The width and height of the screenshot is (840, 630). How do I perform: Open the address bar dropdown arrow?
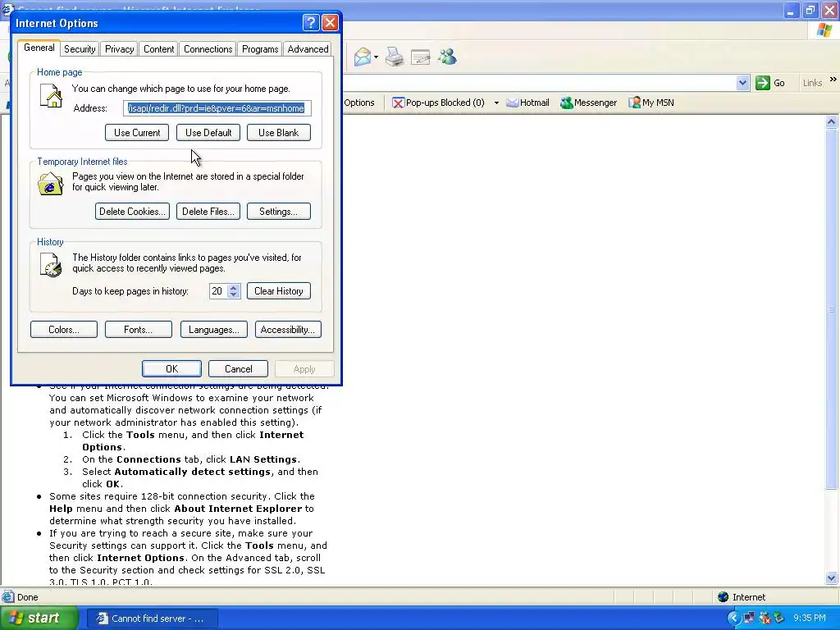pos(742,83)
